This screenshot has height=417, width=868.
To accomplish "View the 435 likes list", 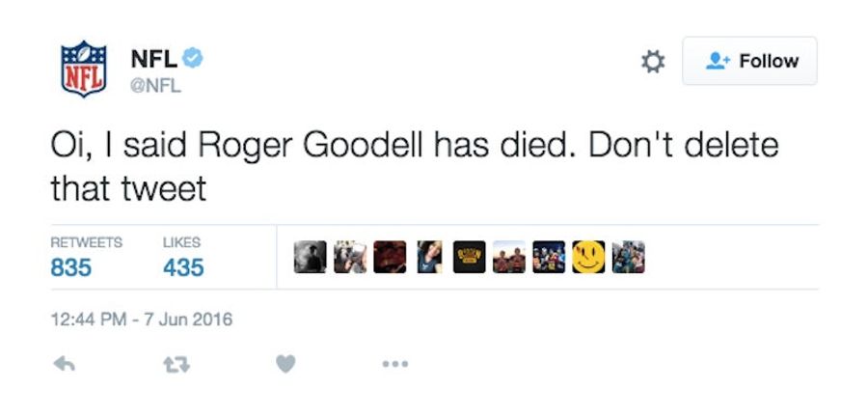I will tap(183, 259).
